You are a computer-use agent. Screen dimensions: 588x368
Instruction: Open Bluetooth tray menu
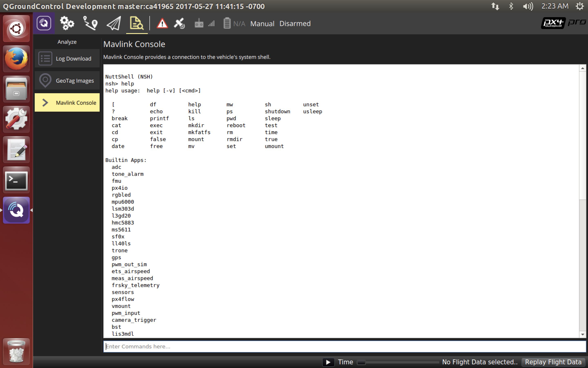[511, 6]
